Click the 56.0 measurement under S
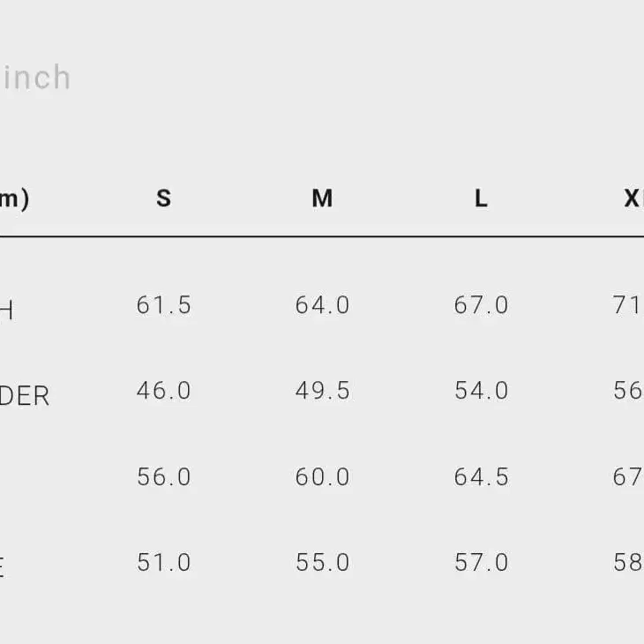This screenshot has width=644, height=644. pyautogui.click(x=163, y=476)
